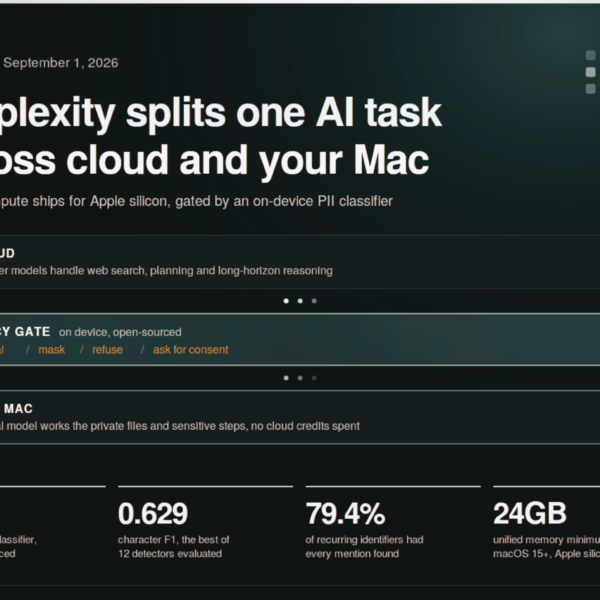Click the bottom square of the side indicator stack
The width and height of the screenshot is (600, 600).
coord(590,89)
